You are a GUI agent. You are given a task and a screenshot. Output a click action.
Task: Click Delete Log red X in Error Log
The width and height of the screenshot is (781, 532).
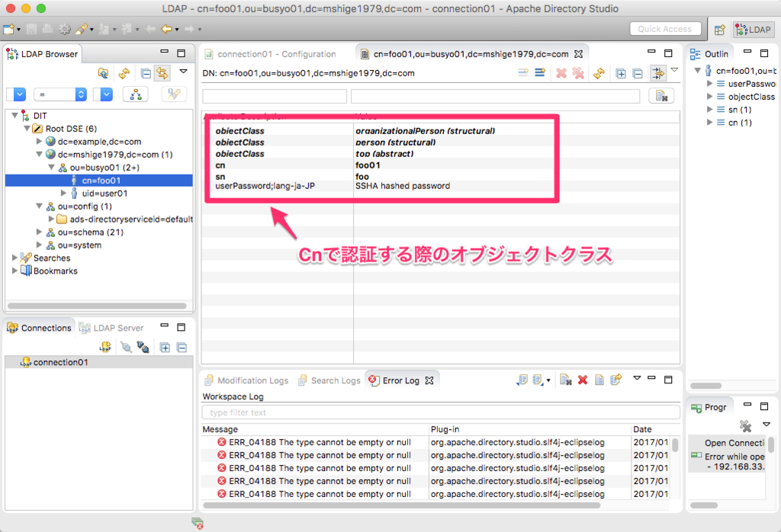coord(582,380)
